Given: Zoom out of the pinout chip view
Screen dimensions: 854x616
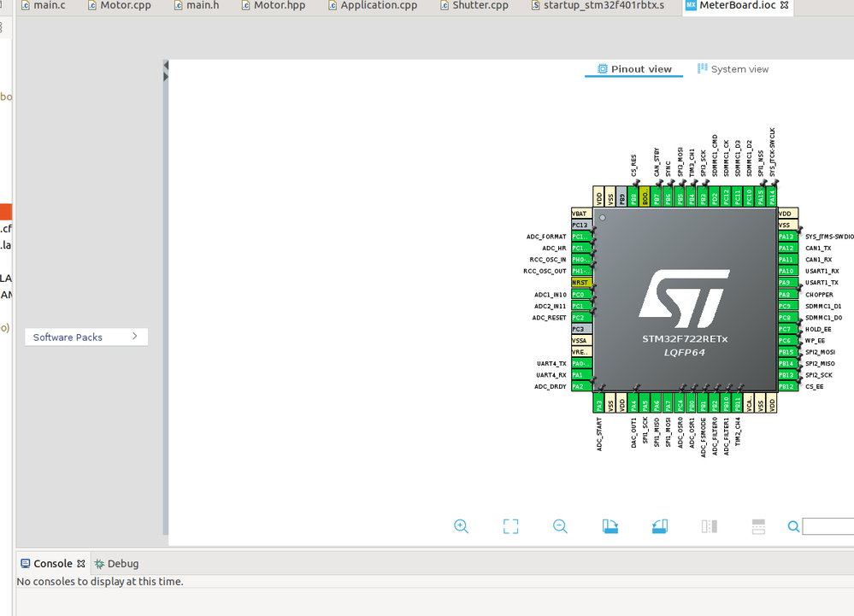Looking at the screenshot, I should [x=560, y=526].
